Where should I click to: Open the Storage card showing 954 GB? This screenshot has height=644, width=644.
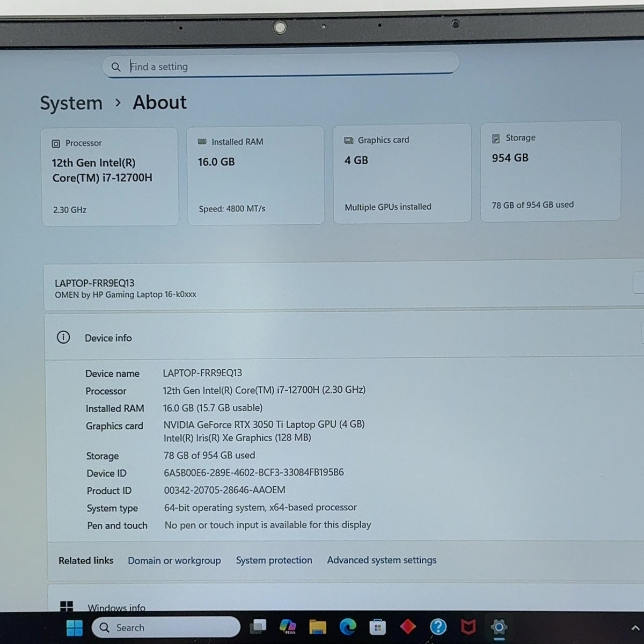click(551, 171)
